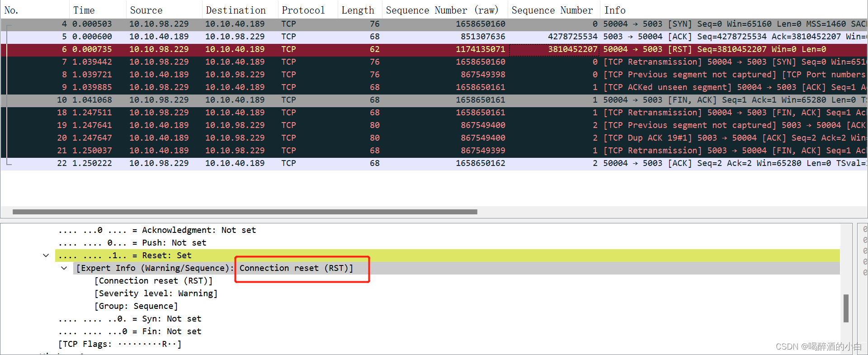
Task: Click the Length column header
Action: 360,10
